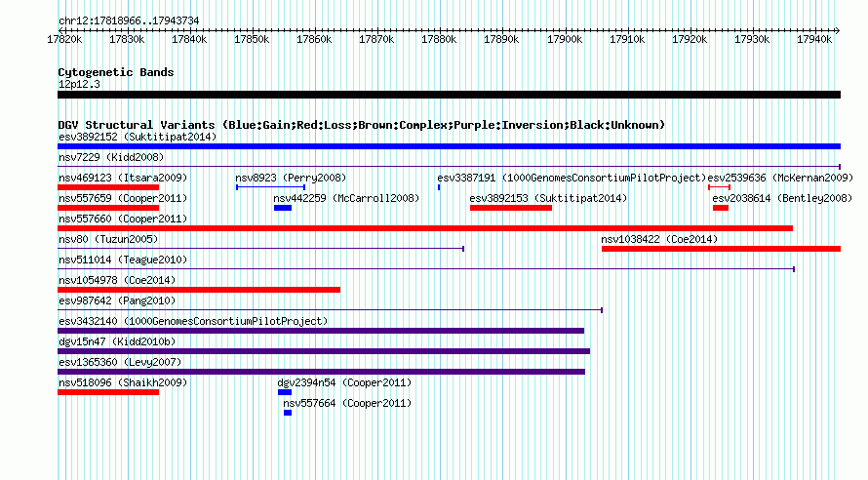This screenshot has height=480, width=868.
Task: Open the nsv469123 (Itsara2009) variant label
Action: click(123, 178)
